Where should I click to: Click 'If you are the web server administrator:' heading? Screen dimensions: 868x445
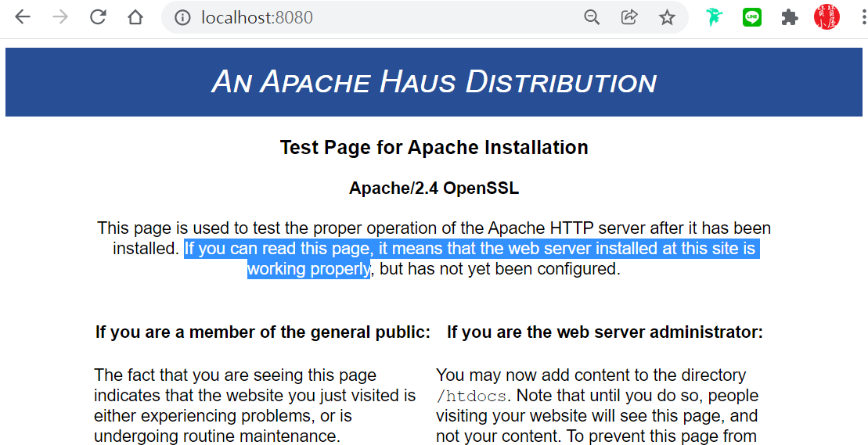605,332
